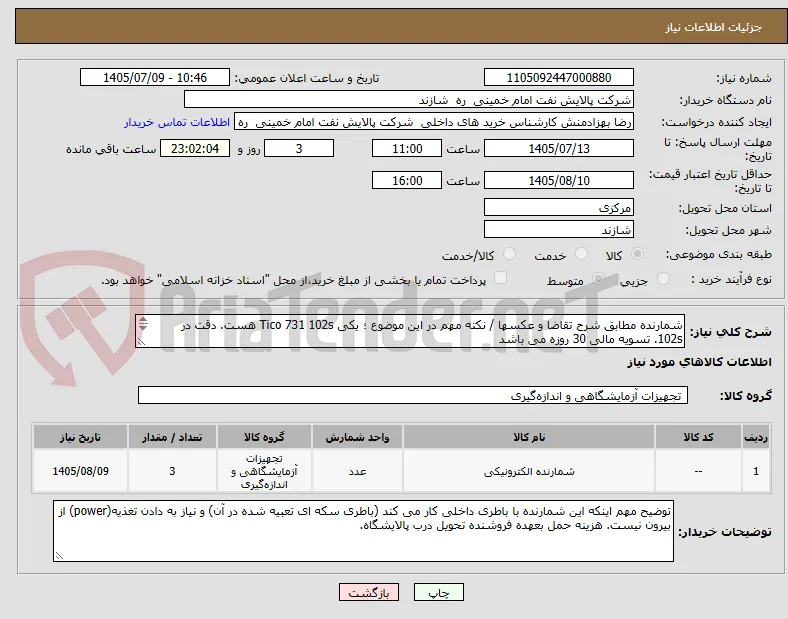Click the گروه کالا field
Screen dimensions: 788x619
click(x=413, y=395)
